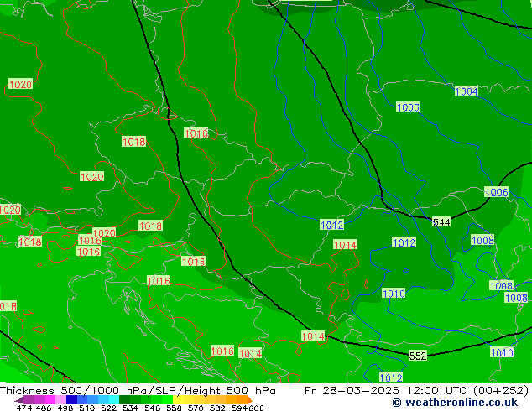
Task: Pick the light pink legend swatch
Action: 60,399
